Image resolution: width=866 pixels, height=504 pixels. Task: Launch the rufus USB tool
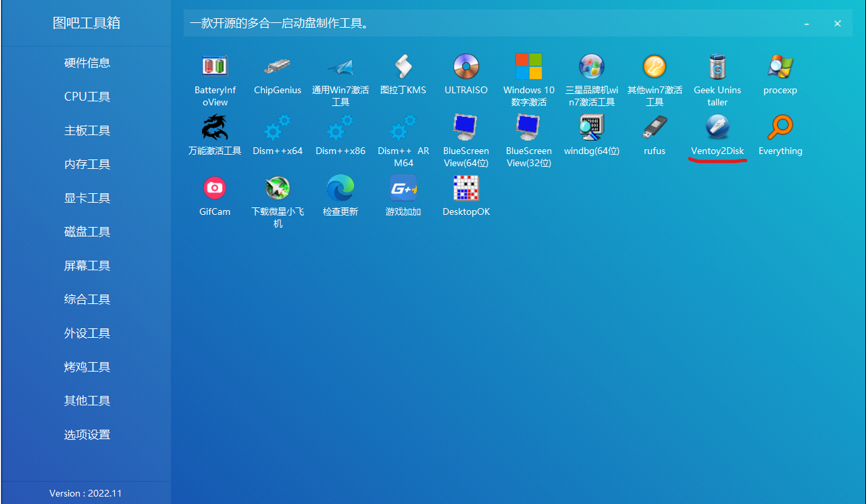[x=654, y=128]
